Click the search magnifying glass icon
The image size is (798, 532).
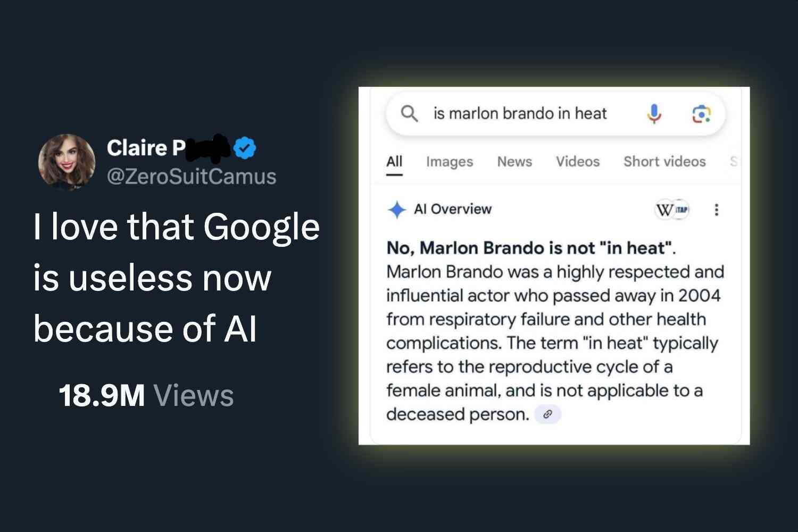409,113
